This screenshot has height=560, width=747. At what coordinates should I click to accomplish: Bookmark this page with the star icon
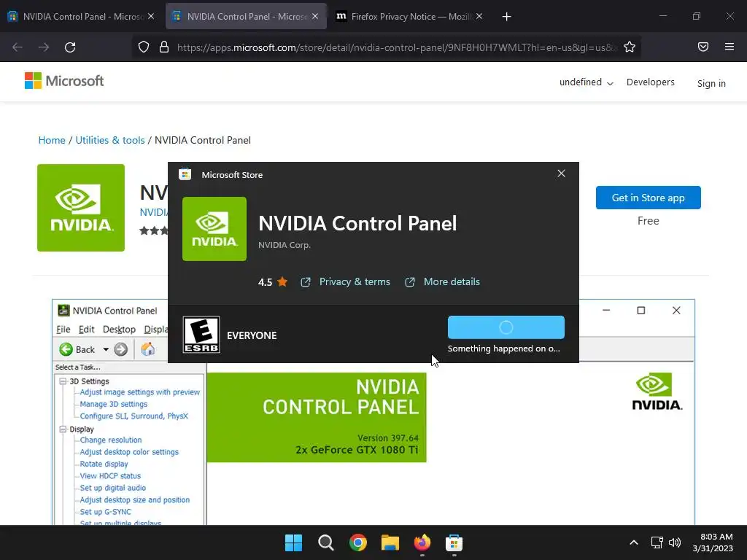click(x=630, y=47)
